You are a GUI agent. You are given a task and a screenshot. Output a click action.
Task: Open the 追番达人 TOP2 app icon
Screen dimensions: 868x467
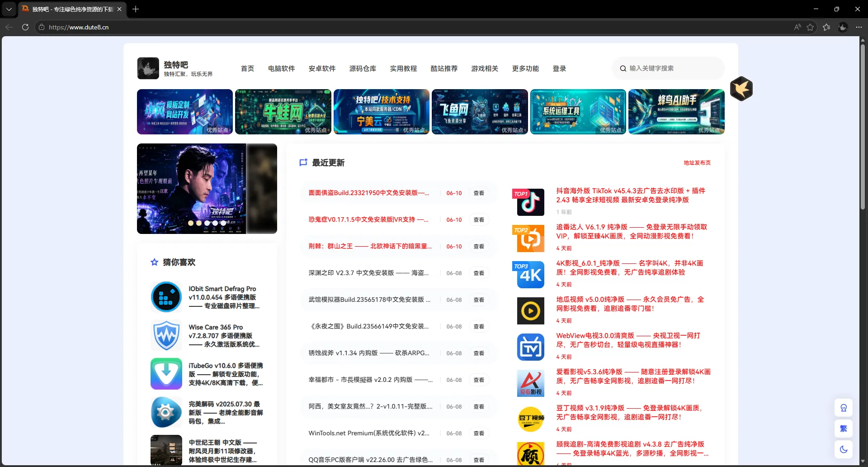pyautogui.click(x=530, y=238)
